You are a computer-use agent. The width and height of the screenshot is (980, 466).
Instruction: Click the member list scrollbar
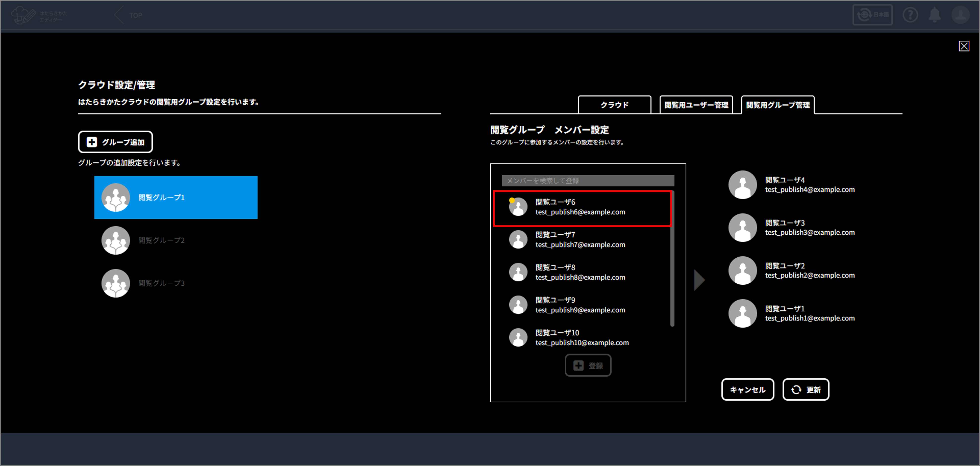(672, 259)
